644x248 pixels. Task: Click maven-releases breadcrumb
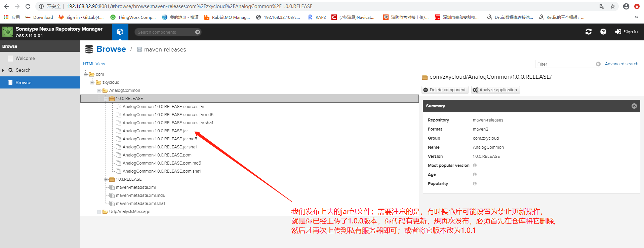click(x=165, y=49)
